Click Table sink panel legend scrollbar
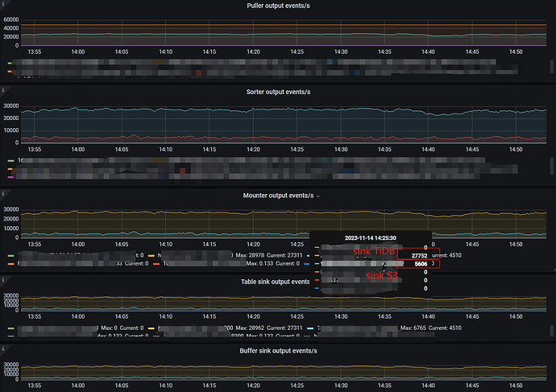This screenshot has height=392, width=556. pyautogui.click(x=552, y=331)
